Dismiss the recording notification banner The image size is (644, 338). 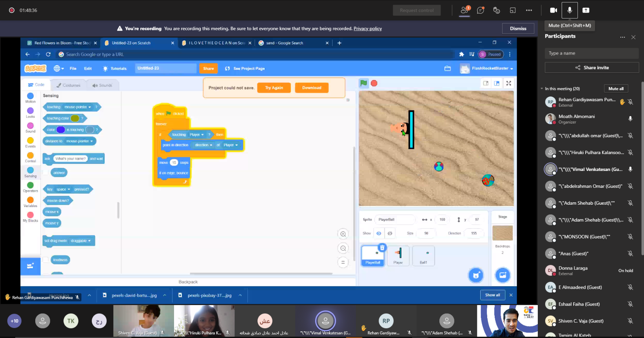518,28
